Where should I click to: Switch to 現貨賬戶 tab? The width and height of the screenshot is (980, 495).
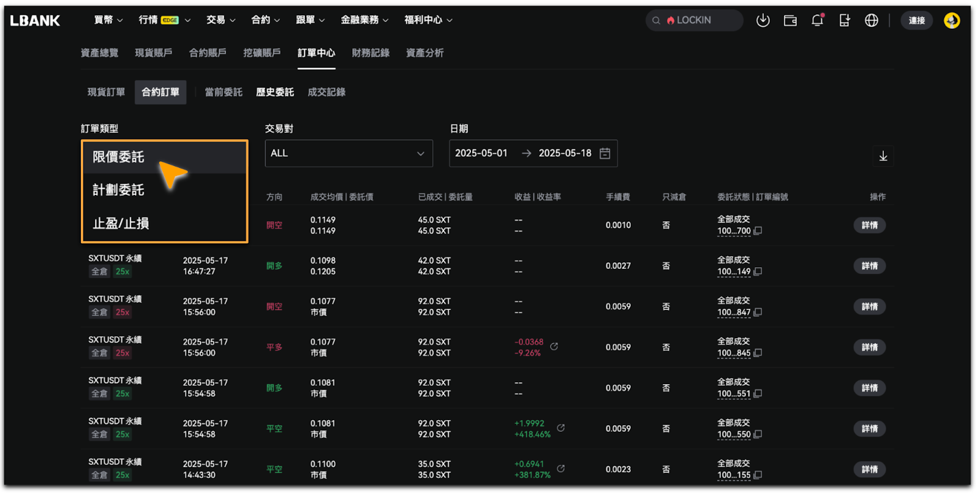[x=153, y=53]
